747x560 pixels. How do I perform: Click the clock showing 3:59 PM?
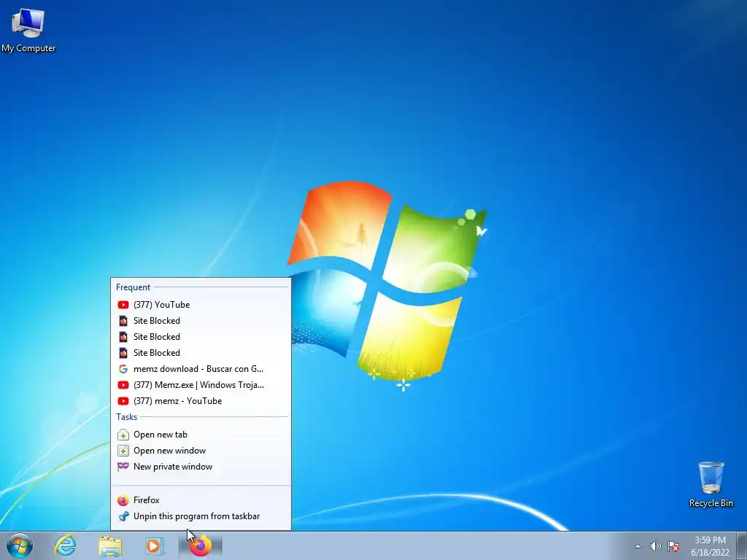710,540
